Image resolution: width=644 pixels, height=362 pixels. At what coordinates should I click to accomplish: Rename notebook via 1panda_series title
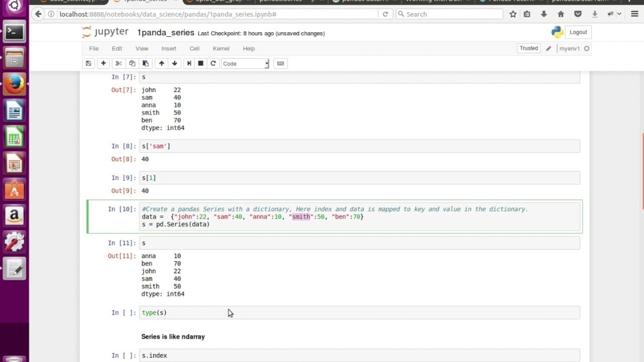click(166, 33)
